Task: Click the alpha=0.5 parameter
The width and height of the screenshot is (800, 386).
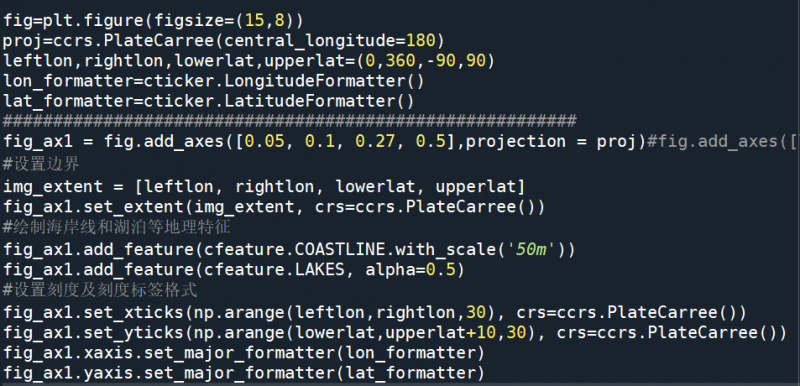Action: coord(410,270)
